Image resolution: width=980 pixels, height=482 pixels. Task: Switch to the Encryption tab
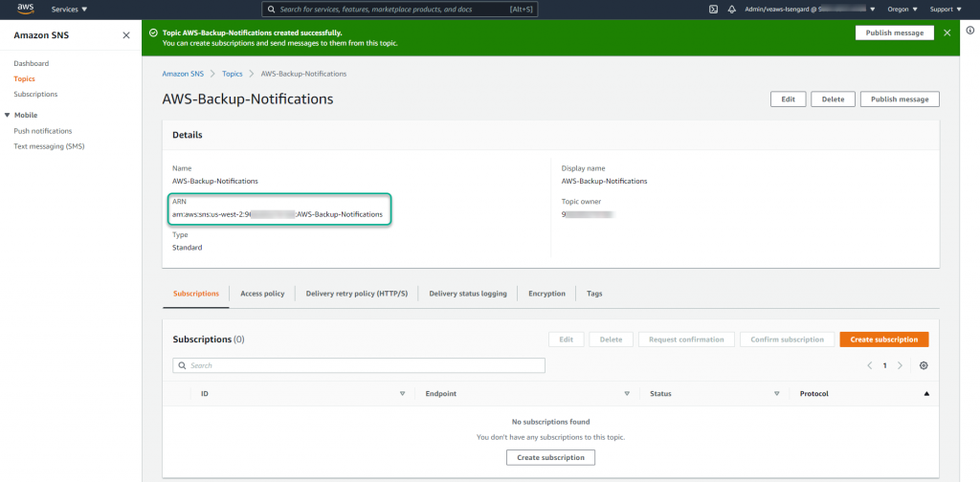(x=546, y=294)
